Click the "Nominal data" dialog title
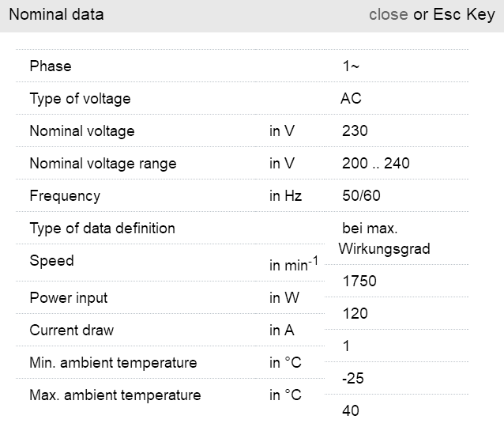This screenshot has width=504, height=427. coord(56,15)
